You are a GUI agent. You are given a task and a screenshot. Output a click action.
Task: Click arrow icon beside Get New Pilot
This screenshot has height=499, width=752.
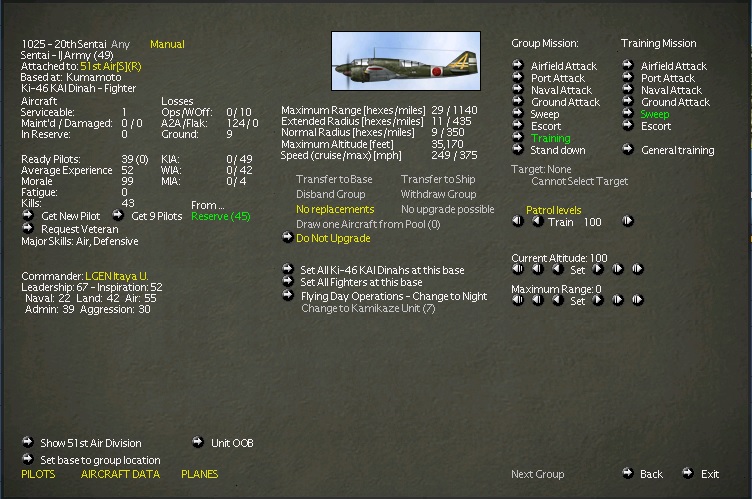coord(28,214)
